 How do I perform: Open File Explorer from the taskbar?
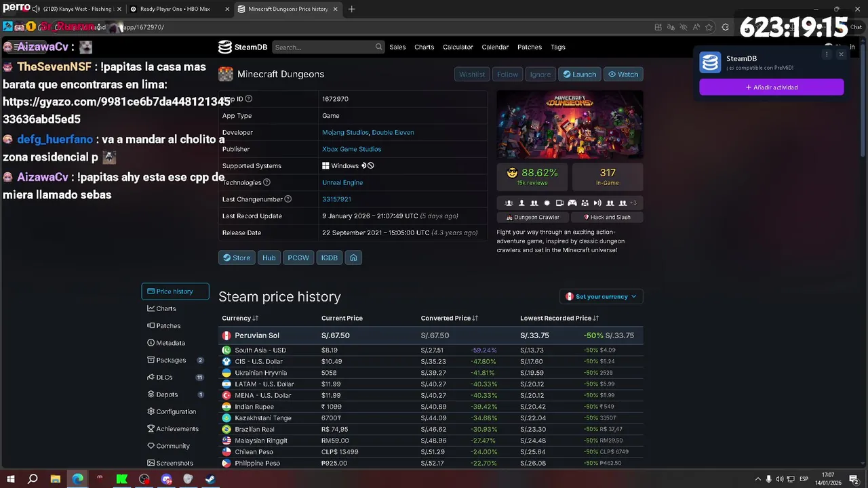[55, 479]
